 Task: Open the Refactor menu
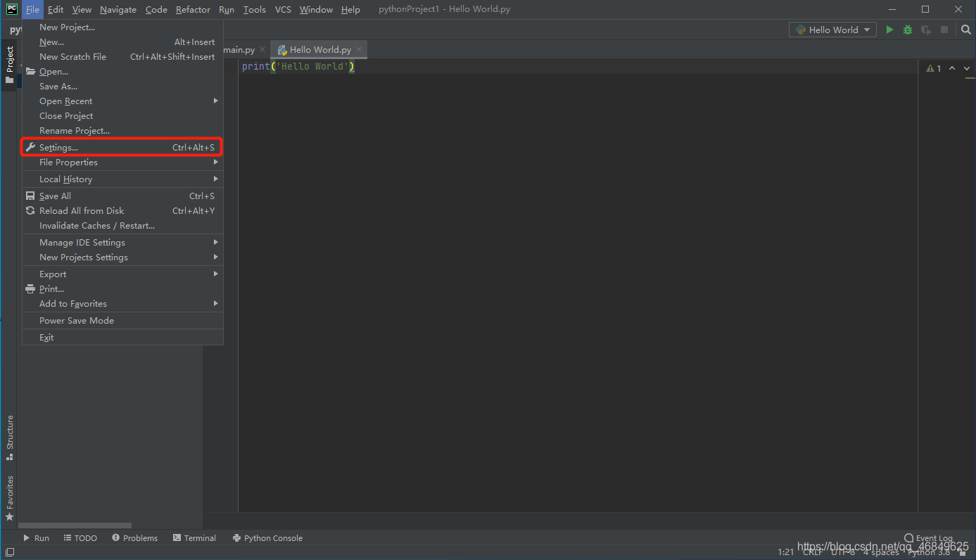pyautogui.click(x=193, y=9)
